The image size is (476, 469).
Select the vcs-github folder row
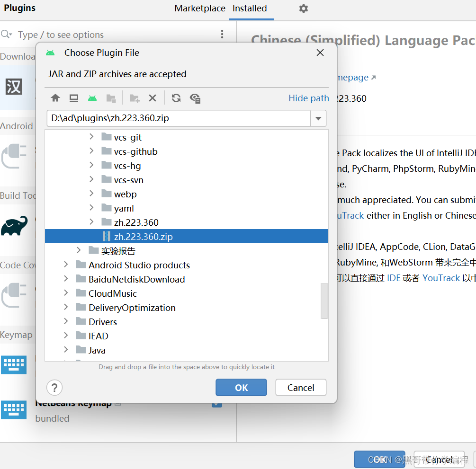tap(187, 151)
